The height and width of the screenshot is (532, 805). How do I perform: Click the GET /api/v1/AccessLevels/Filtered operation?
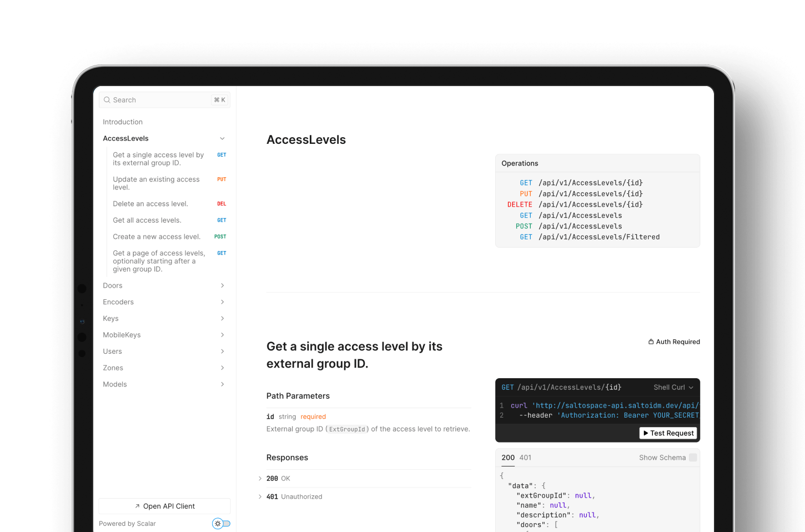[x=590, y=237]
